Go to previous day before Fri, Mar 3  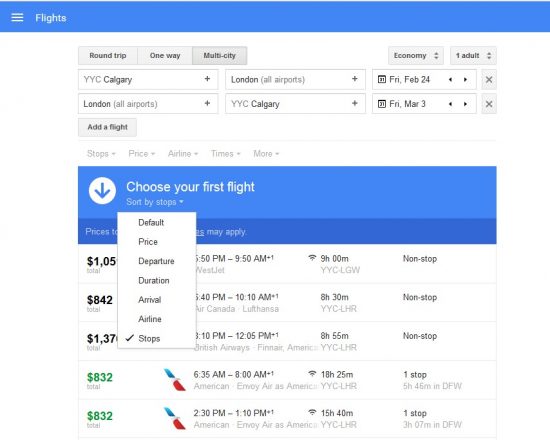tap(450, 104)
